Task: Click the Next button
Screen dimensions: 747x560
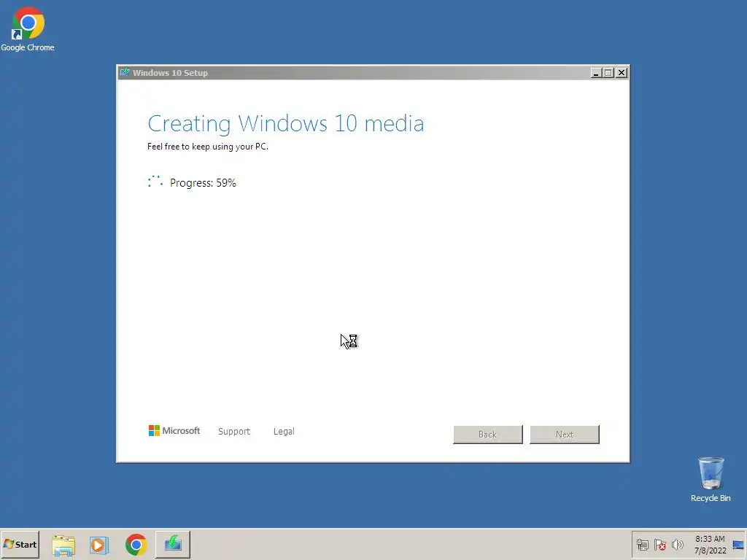Action: (x=565, y=435)
